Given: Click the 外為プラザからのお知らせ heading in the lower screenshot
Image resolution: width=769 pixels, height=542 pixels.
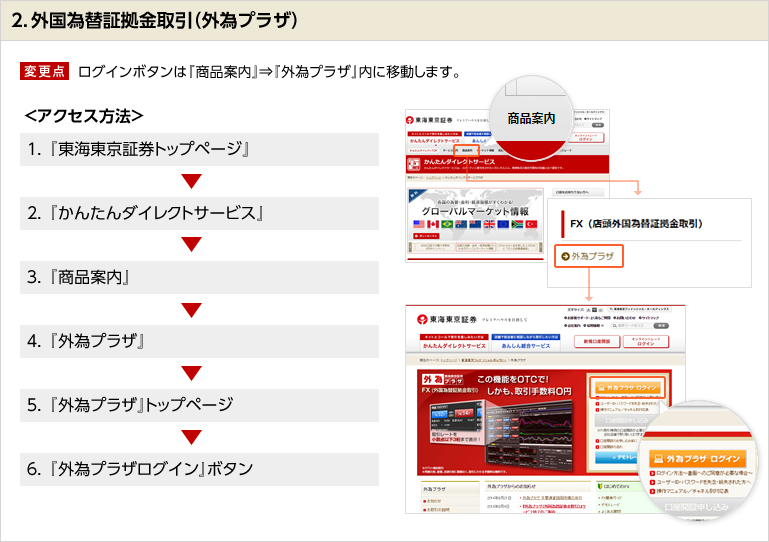Looking at the screenshot, I should (511, 487).
